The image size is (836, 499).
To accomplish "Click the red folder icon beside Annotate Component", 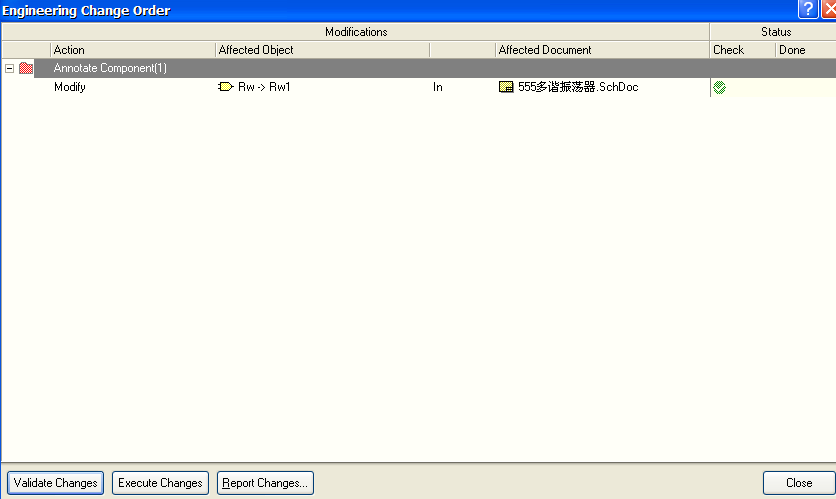I will pyautogui.click(x=26, y=68).
